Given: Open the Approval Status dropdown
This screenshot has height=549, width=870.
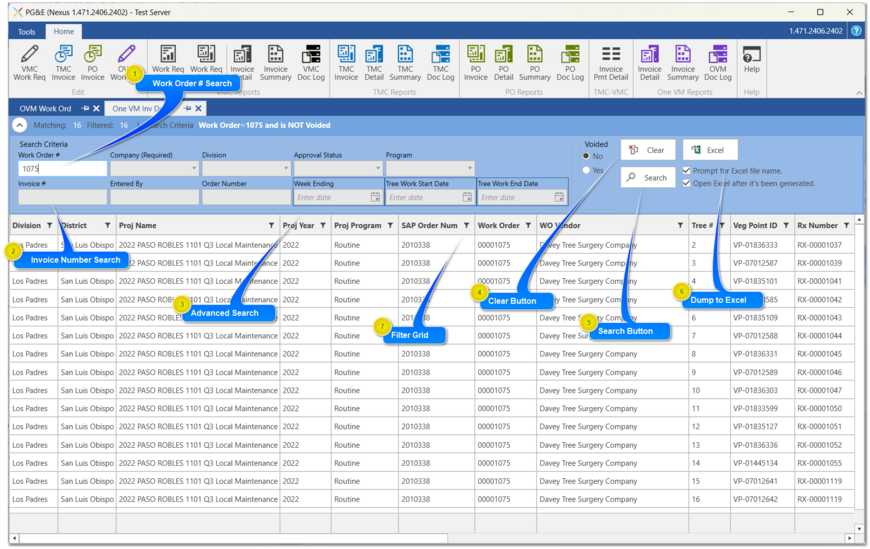Looking at the screenshot, I should tap(378, 169).
